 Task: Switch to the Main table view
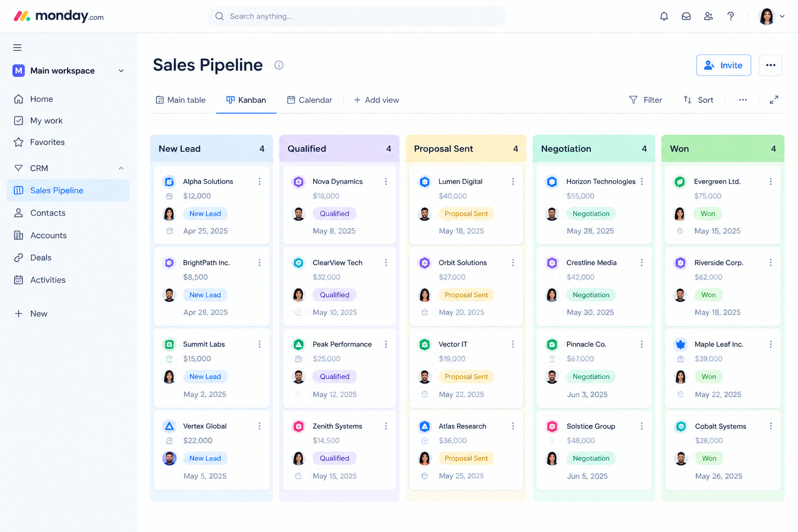point(180,100)
